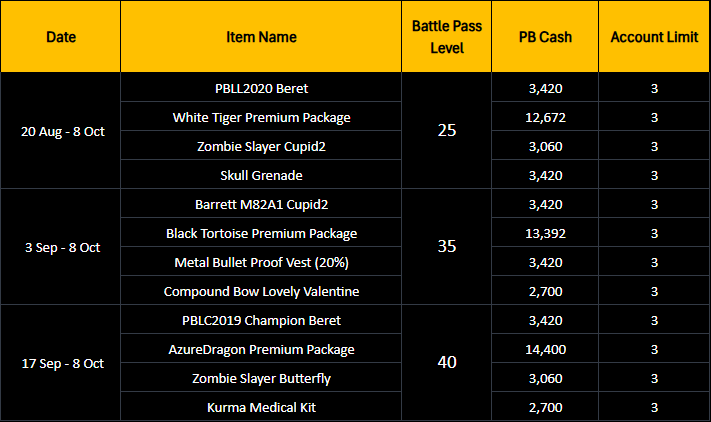Screen dimensions: 711x422
Task: Select the 20 Aug - 8 Oct date cell
Action: coord(61,131)
